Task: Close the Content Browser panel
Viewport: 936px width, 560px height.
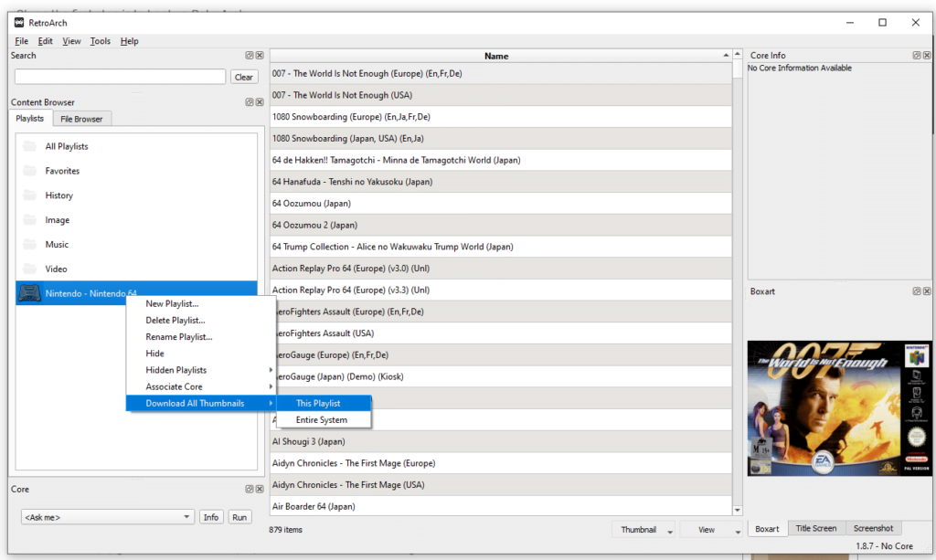Action: pyautogui.click(x=260, y=102)
